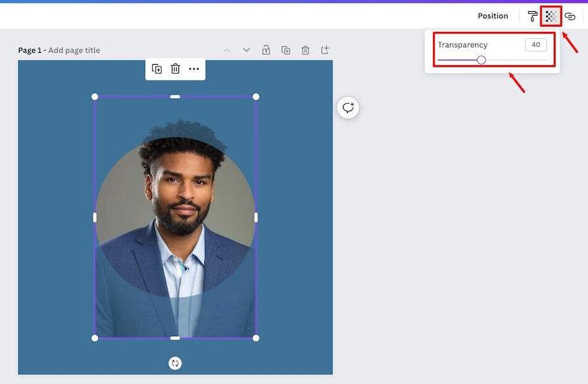Duplicate the selected image from the floating toolbar
The height and width of the screenshot is (384, 588).
pyautogui.click(x=157, y=69)
